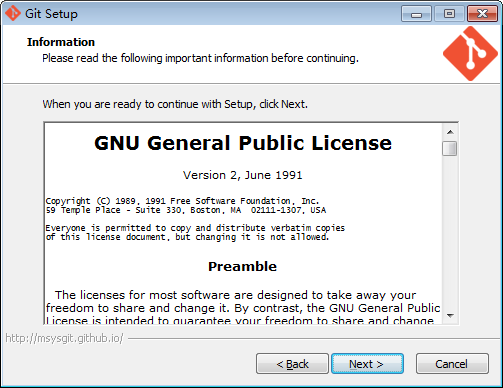This screenshot has height=388, width=503.
Task: Click 'The licenses for most software' line
Action: tap(235, 295)
